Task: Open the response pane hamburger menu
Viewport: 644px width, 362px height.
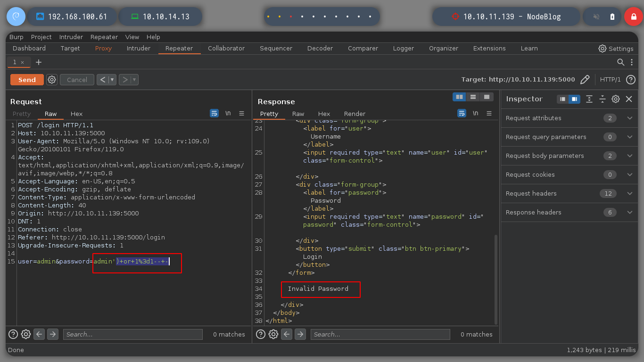Action: point(489,113)
